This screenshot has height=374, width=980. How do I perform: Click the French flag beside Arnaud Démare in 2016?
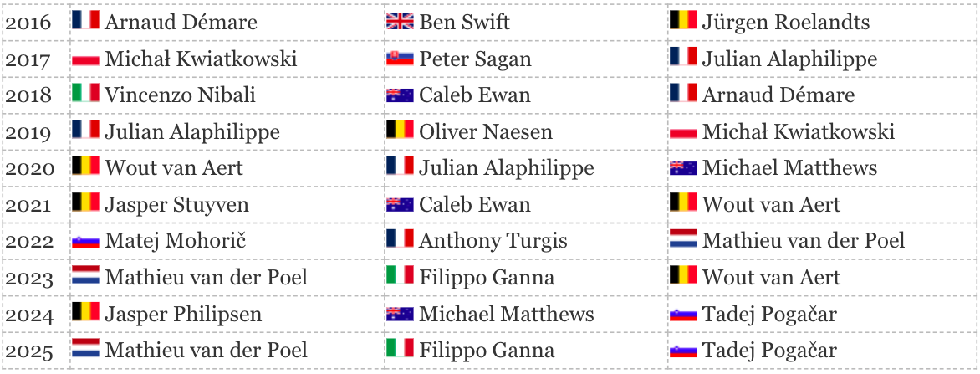tap(85, 22)
